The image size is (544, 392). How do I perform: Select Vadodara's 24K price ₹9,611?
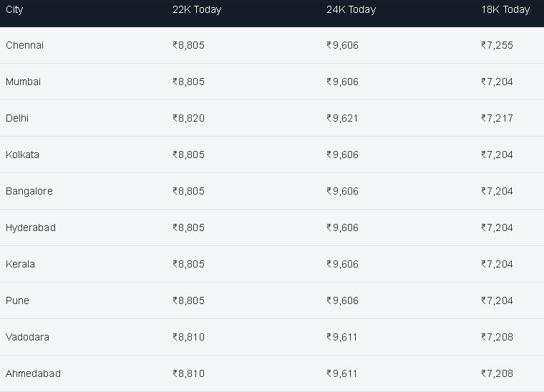[x=341, y=337]
